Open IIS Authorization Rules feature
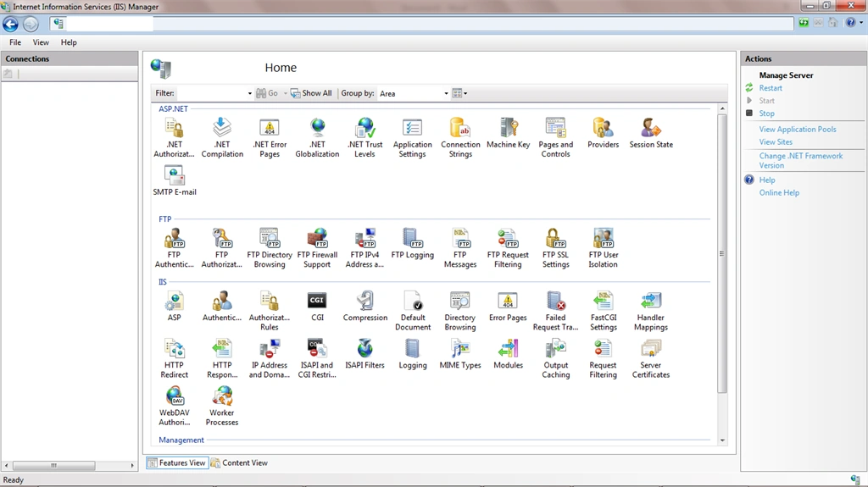The height and width of the screenshot is (487, 868). 270,311
